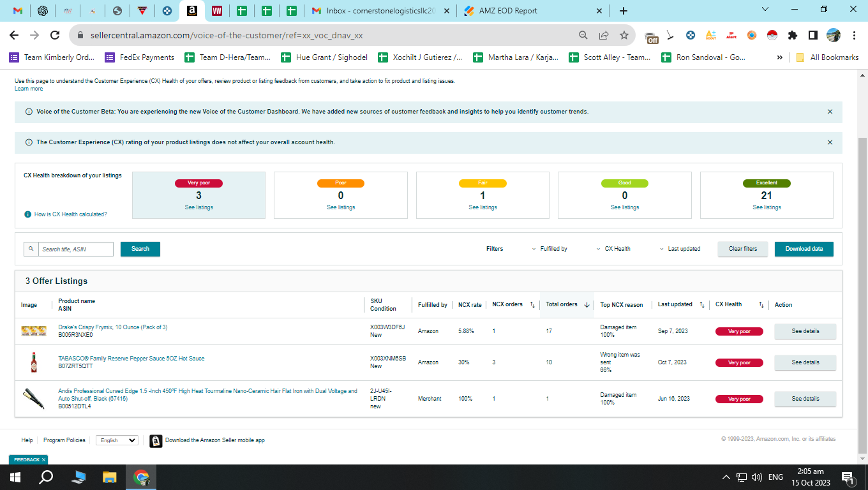
Task: Click the Download data button
Action: click(804, 249)
